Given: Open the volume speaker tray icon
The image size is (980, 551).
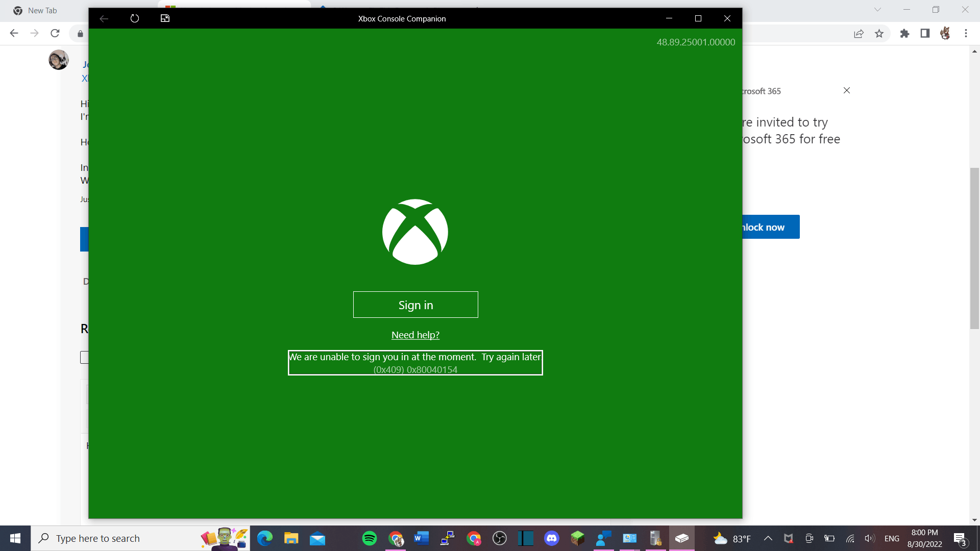Looking at the screenshot, I should click(870, 538).
